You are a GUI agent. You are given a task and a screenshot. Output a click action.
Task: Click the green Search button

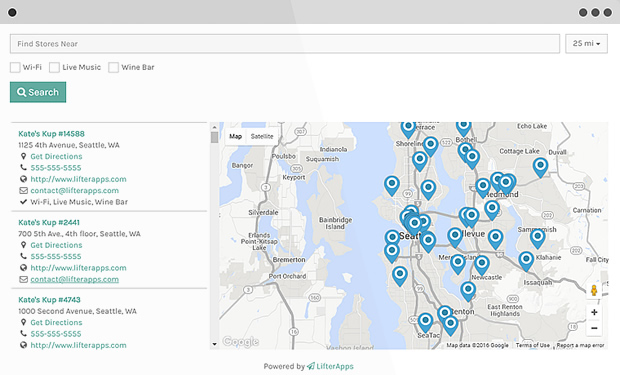click(x=38, y=92)
